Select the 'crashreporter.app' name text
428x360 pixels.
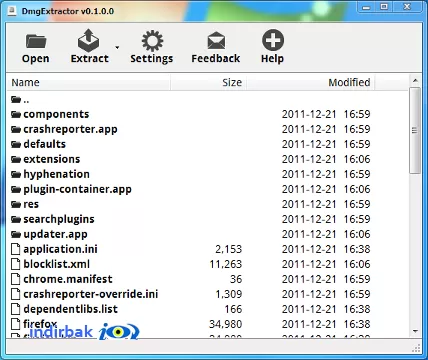click(x=70, y=130)
